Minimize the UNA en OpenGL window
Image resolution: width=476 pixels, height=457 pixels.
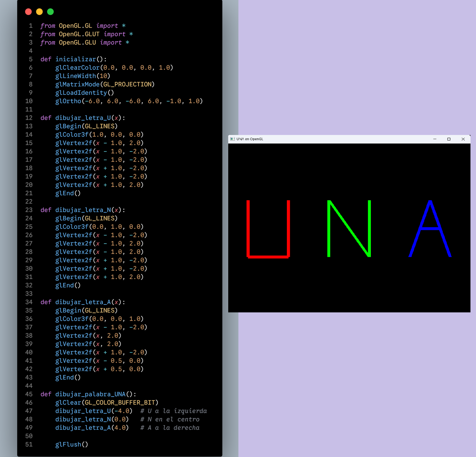(435, 139)
